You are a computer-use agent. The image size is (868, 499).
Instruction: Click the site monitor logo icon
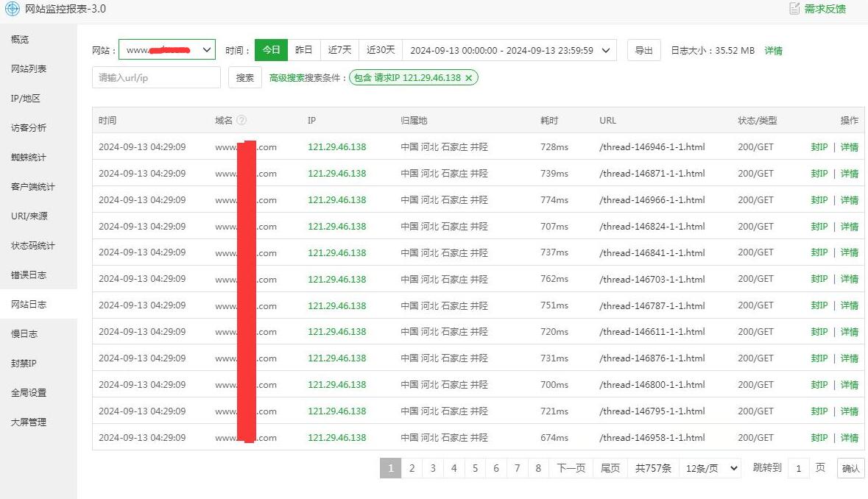click(12, 9)
